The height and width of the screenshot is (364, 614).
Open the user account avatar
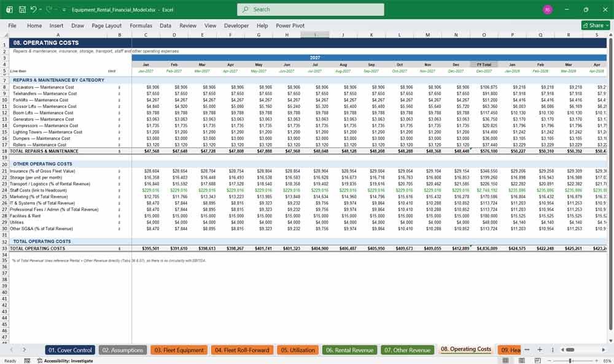tap(548, 9)
